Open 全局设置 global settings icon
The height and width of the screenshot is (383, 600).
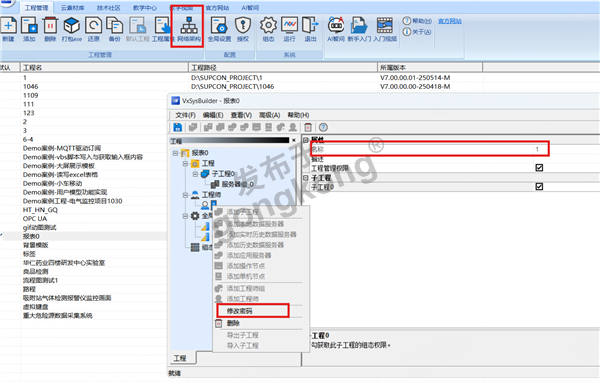(219, 26)
